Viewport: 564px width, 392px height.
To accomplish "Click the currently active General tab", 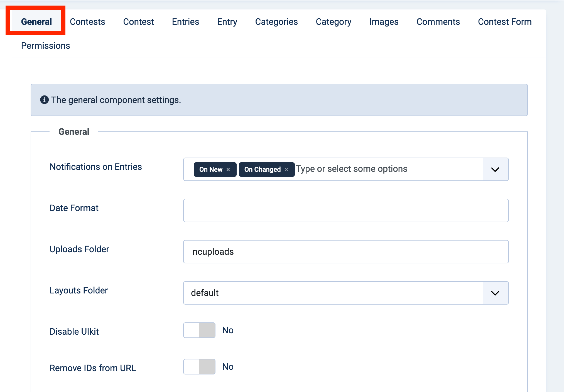I will 36,22.
